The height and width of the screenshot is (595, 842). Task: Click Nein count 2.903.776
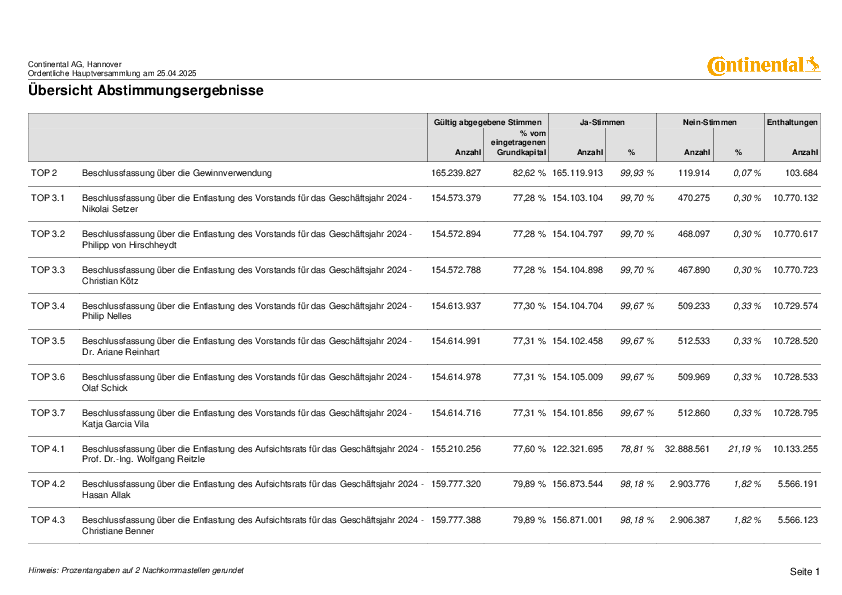689,484
